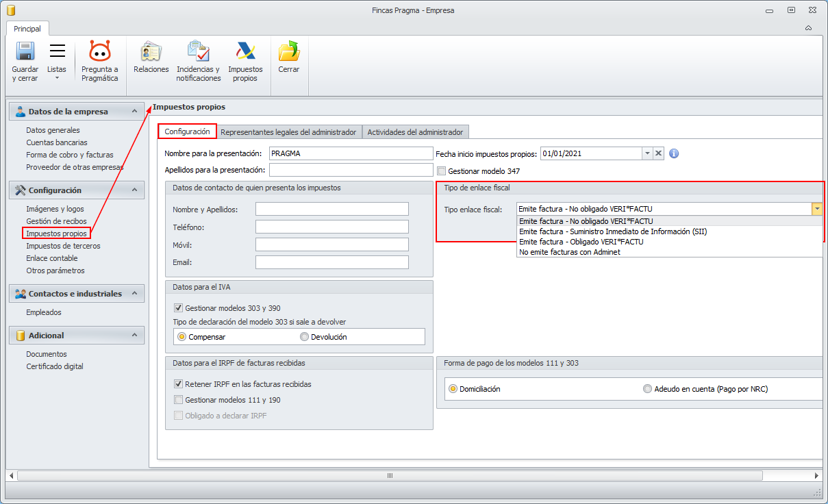The width and height of the screenshot is (828, 504).
Task: Open Otros parámetros in sidebar
Action: pyautogui.click(x=55, y=270)
